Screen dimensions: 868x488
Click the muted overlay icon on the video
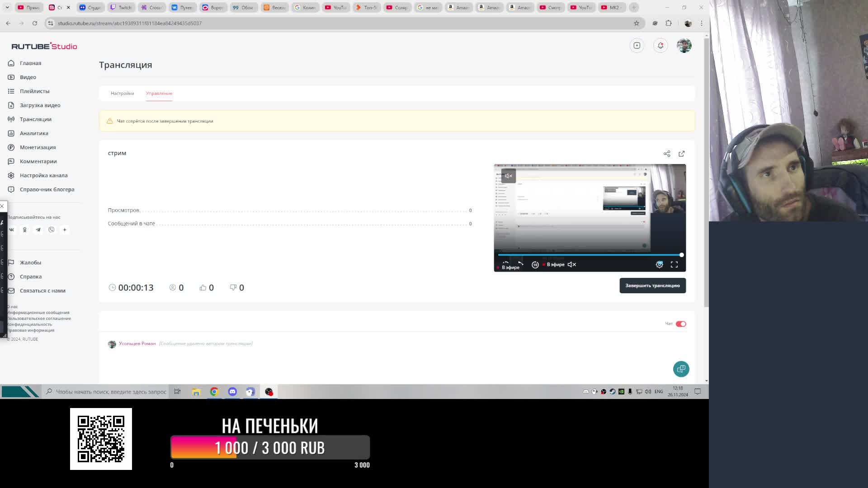[509, 176]
